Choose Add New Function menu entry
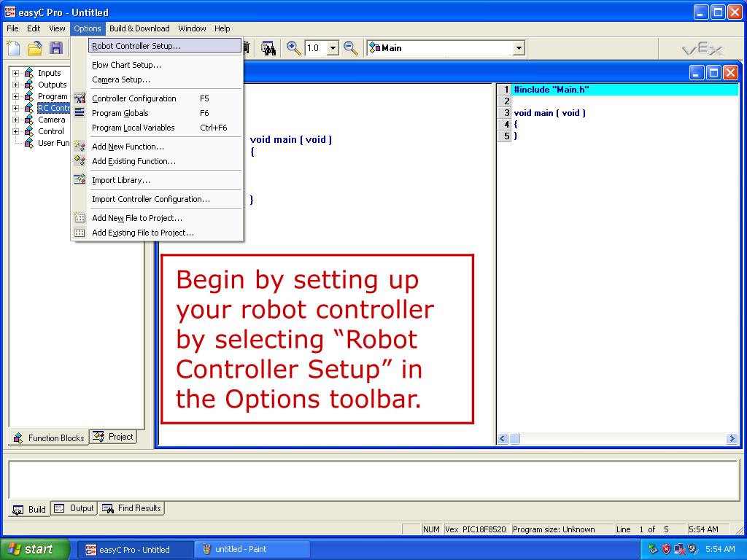Screen dimensions: 747x560 tap(164, 147)
